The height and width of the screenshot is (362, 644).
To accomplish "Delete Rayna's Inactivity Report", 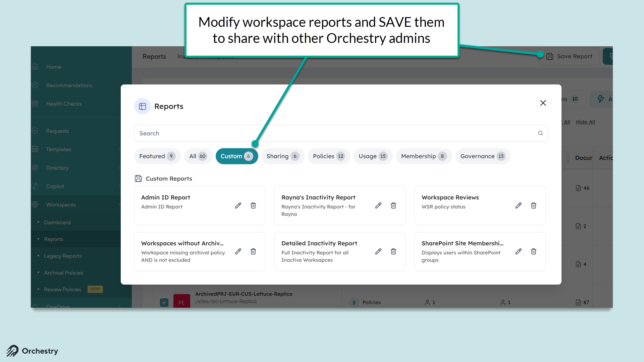I will [393, 205].
